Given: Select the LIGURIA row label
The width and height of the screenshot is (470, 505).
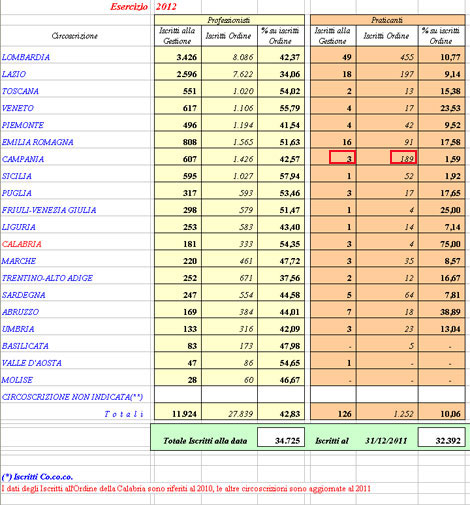Looking at the screenshot, I should pyautogui.click(x=19, y=227).
